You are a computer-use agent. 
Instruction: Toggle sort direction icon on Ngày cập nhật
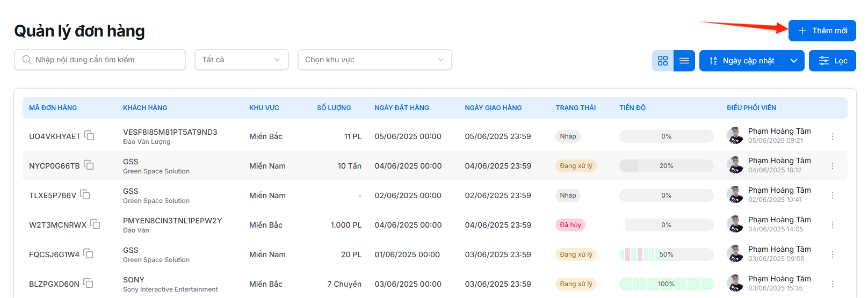point(713,61)
